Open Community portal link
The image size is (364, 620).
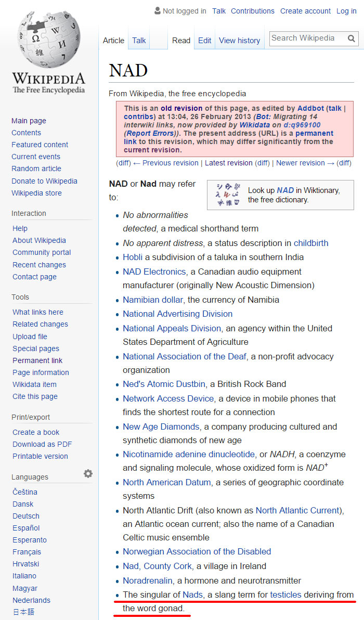(x=42, y=252)
